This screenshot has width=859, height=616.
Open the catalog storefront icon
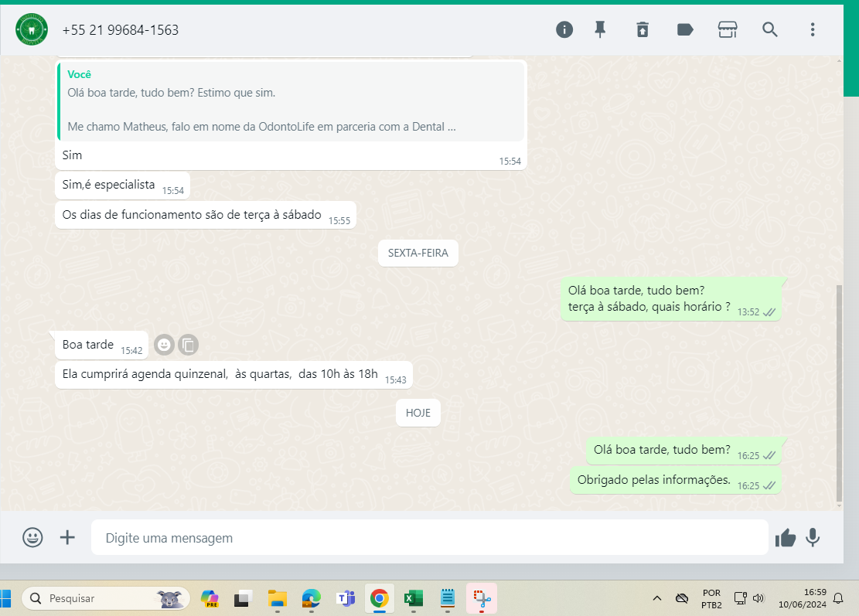(x=728, y=29)
